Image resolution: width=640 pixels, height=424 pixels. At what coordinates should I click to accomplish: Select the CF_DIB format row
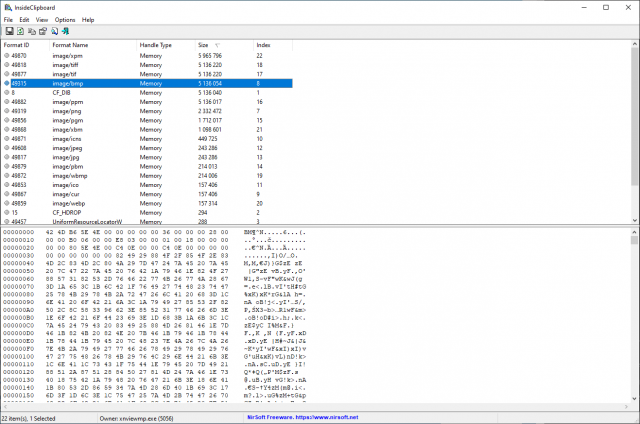[147, 93]
